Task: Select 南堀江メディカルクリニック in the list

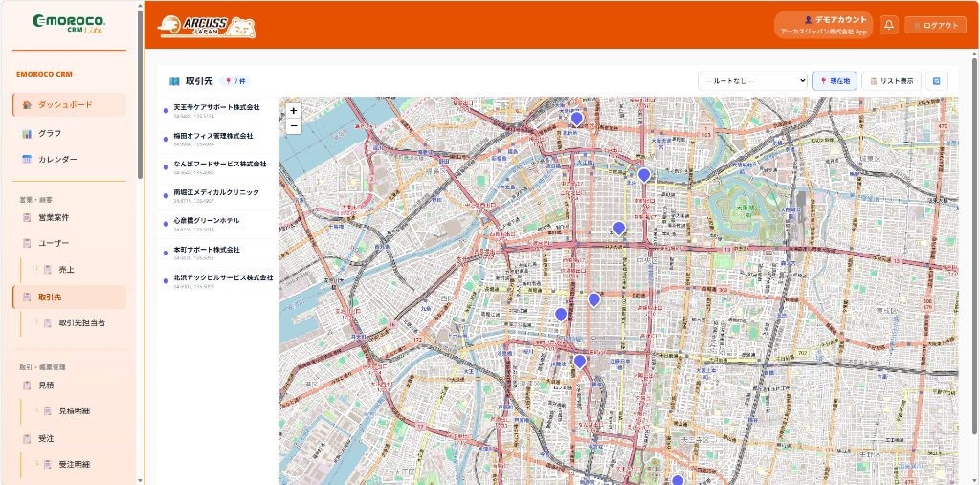Action: point(218,195)
